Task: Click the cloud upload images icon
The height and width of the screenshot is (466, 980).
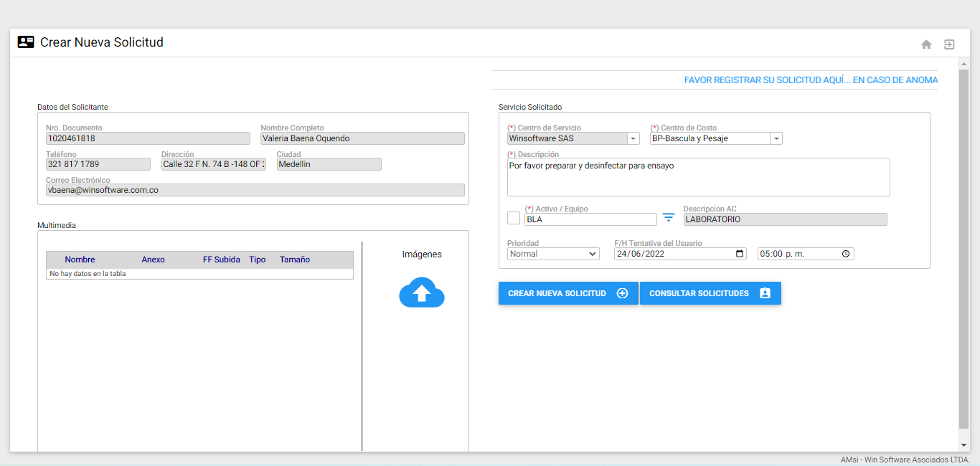Action: coord(422,293)
